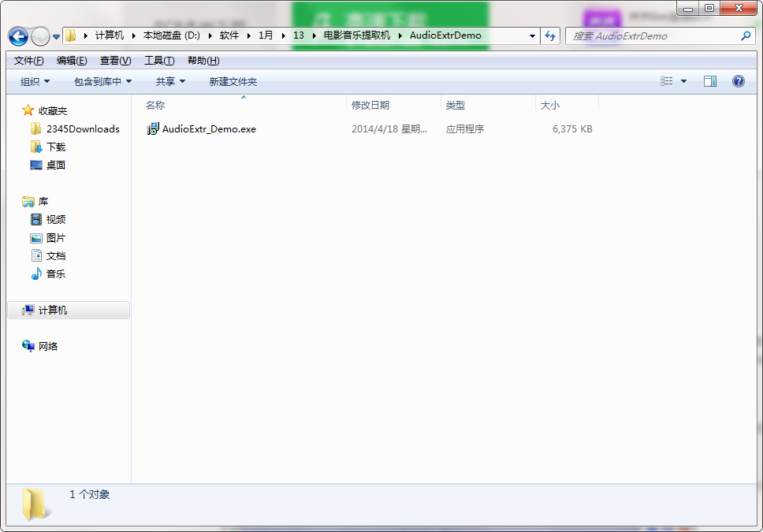Screen dimensions: 763x532
Task: Open the 组织 dropdown
Action: [35, 81]
